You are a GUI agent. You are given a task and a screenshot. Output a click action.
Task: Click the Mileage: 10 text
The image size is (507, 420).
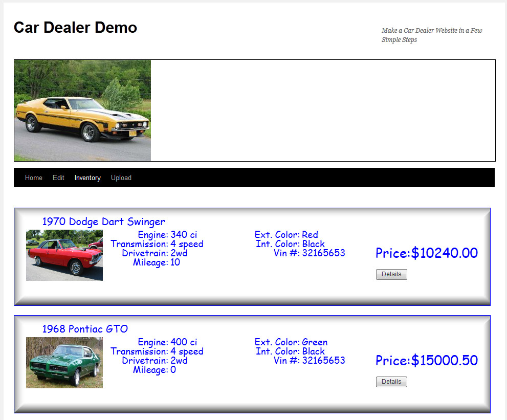157,262
